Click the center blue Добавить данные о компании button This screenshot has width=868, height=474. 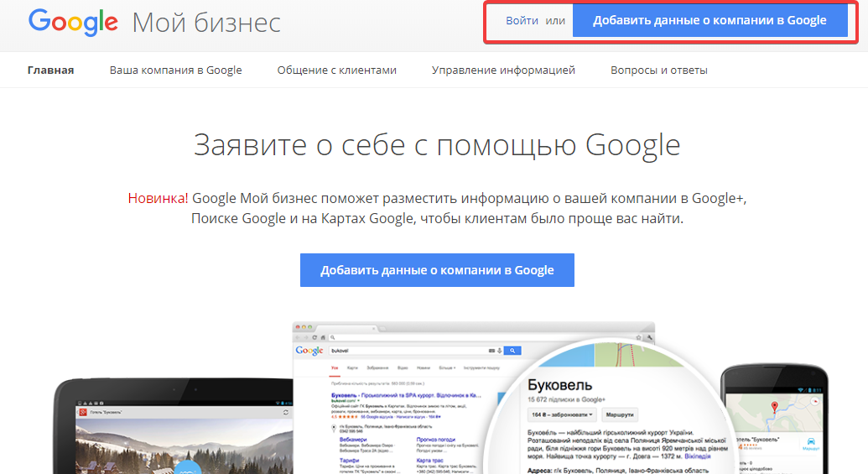(x=437, y=270)
